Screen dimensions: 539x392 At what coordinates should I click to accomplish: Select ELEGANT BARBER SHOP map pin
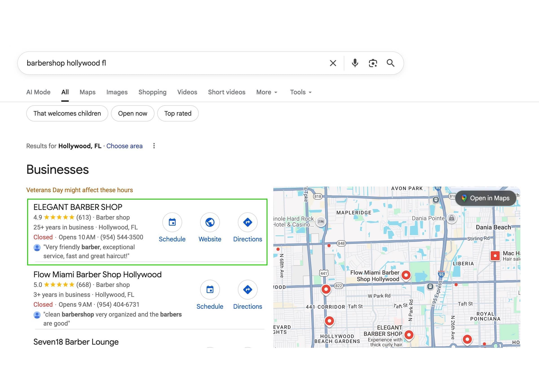(409, 335)
